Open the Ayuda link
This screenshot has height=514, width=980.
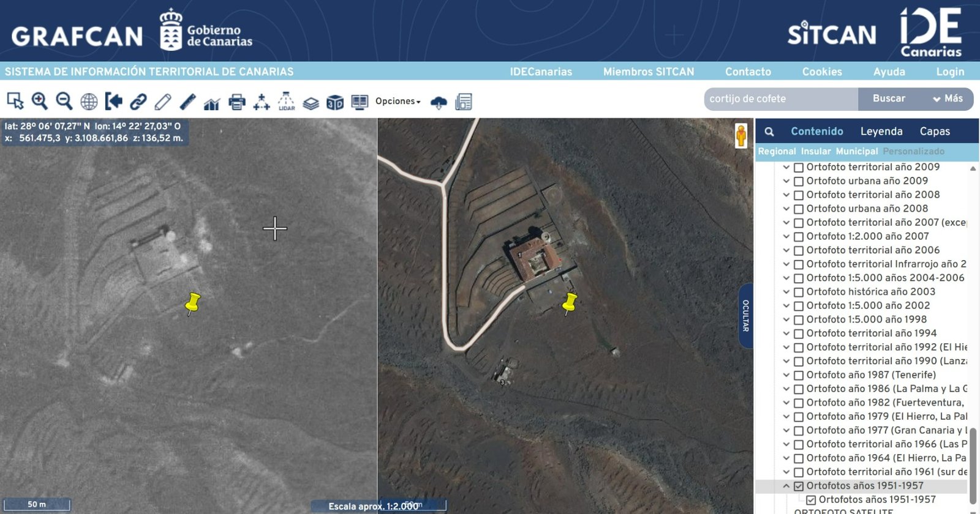tap(889, 72)
